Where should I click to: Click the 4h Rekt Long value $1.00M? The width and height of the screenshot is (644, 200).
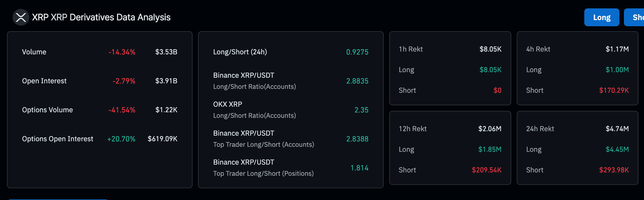(617, 70)
